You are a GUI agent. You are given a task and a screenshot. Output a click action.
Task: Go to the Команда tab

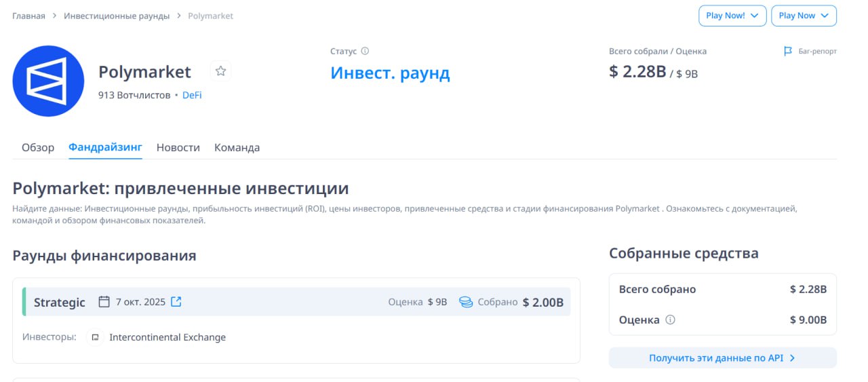pos(237,147)
